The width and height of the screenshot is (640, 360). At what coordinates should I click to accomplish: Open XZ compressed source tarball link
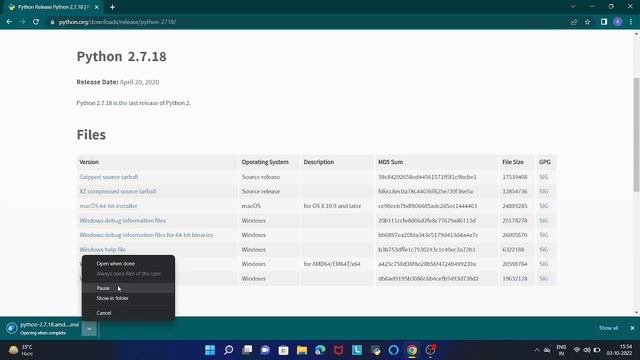click(x=118, y=191)
